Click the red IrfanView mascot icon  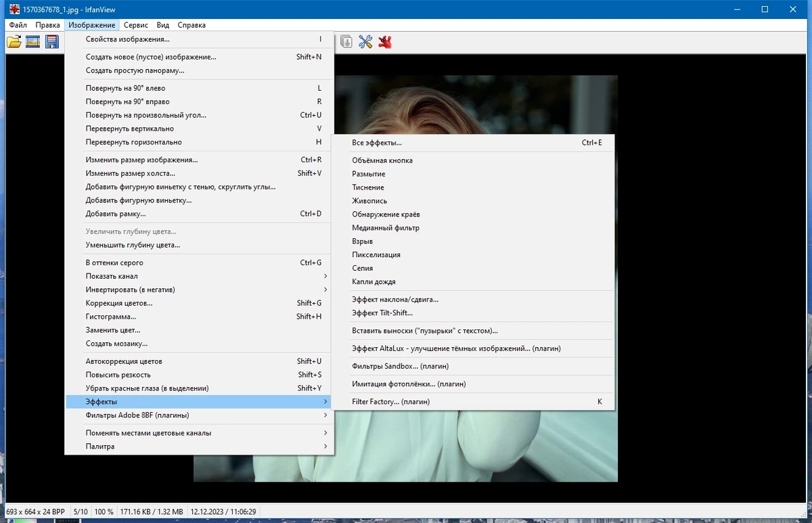click(386, 42)
